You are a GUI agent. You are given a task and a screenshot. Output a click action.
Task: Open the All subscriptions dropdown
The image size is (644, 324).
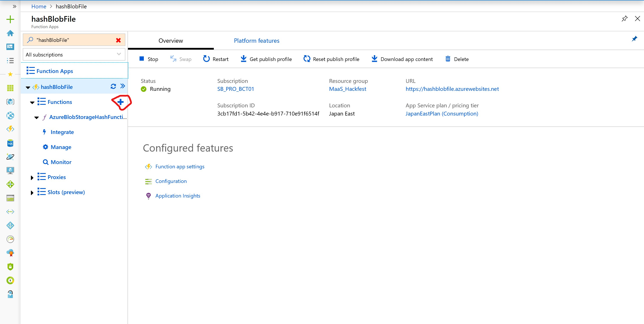(74, 55)
